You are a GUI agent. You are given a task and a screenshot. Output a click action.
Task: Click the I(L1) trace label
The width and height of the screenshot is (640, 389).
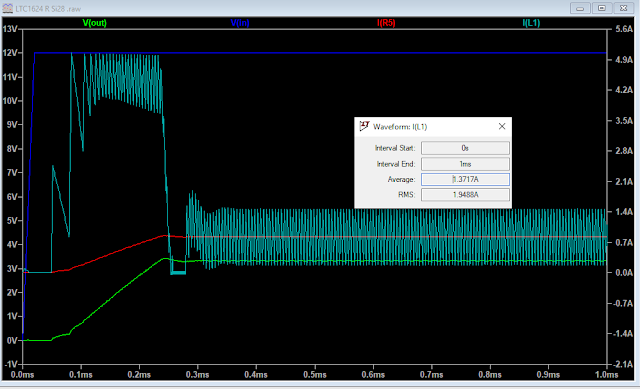(x=531, y=23)
